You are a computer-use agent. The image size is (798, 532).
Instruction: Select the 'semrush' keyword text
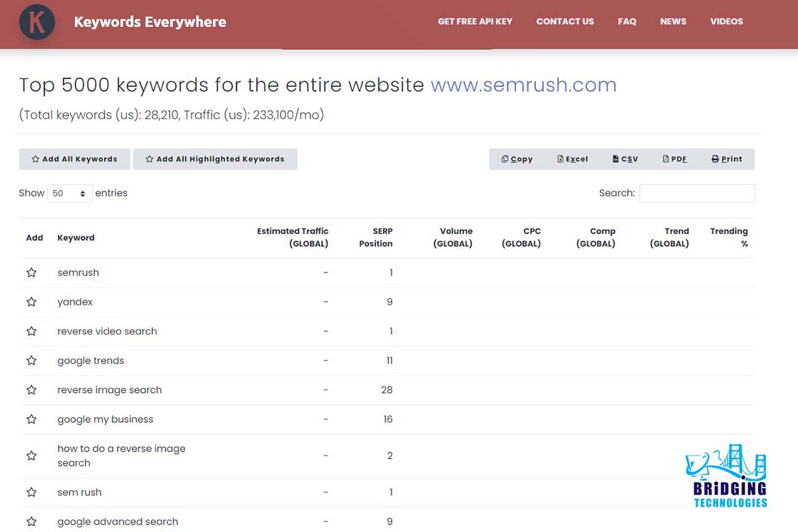coord(78,273)
